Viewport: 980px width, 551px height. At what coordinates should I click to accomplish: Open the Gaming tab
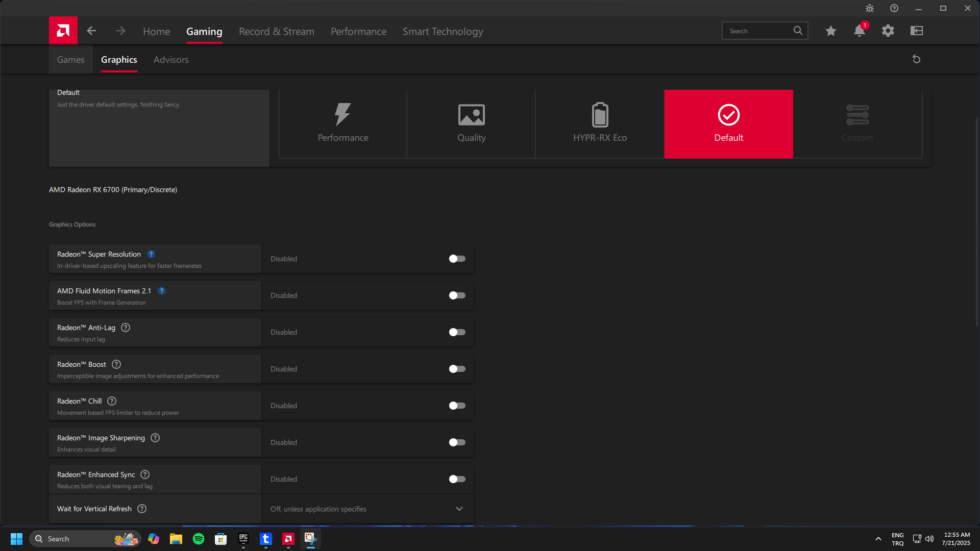[x=204, y=31]
